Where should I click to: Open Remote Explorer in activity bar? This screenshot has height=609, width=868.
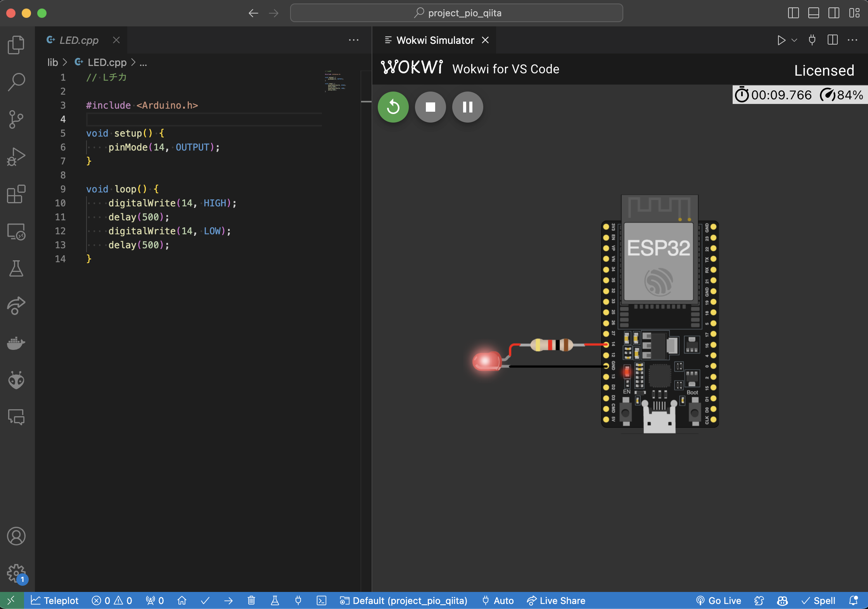[x=16, y=231]
